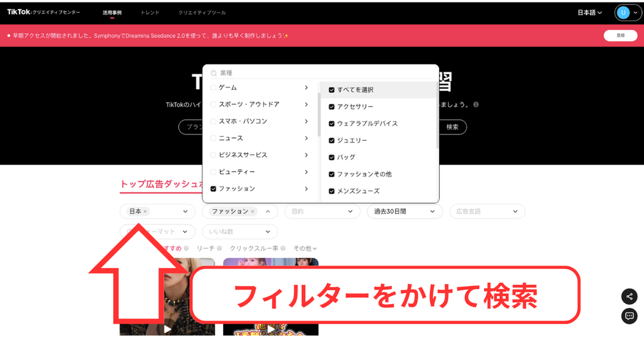This screenshot has height=338, width=644.
Task: Check the ビューティー checkbox
Action: tap(213, 172)
